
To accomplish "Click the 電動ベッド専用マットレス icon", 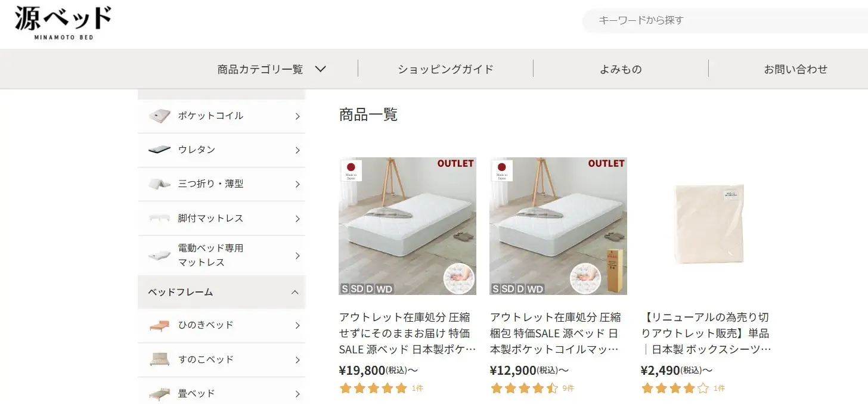I will pos(160,255).
